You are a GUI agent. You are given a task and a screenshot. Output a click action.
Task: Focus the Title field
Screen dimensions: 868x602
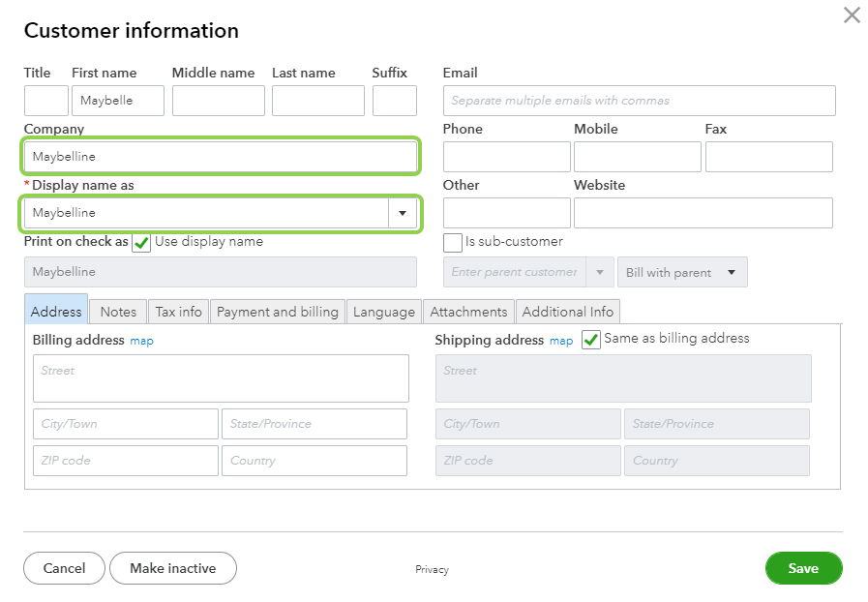46,101
